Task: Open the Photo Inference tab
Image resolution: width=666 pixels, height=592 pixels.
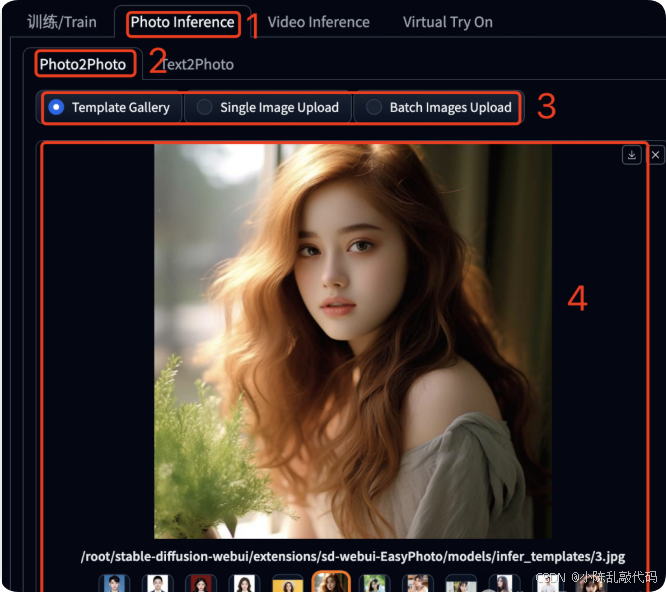Action: tap(183, 22)
